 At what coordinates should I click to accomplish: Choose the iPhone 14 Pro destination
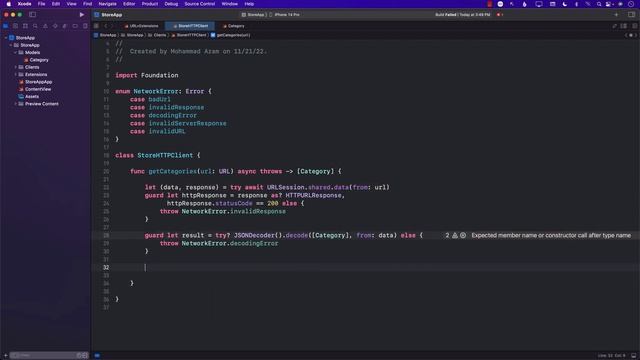(x=284, y=15)
